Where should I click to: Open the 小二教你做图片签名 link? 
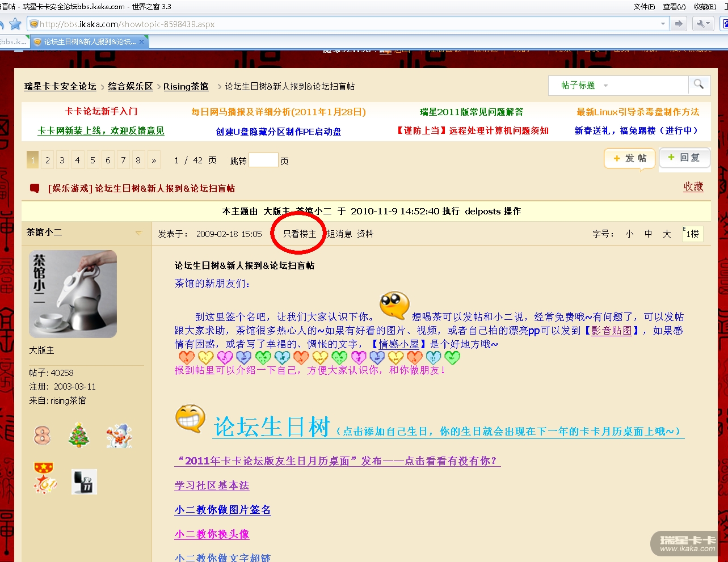[x=222, y=510]
